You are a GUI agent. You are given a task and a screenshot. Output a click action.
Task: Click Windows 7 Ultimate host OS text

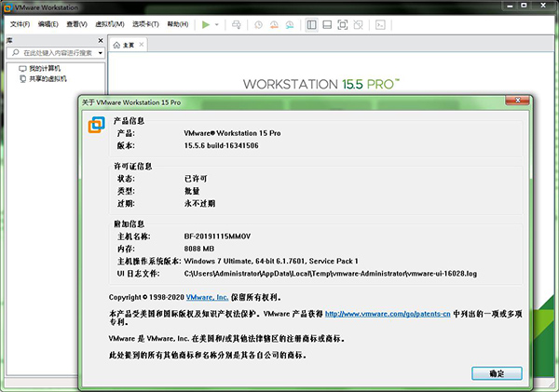pos(271,262)
